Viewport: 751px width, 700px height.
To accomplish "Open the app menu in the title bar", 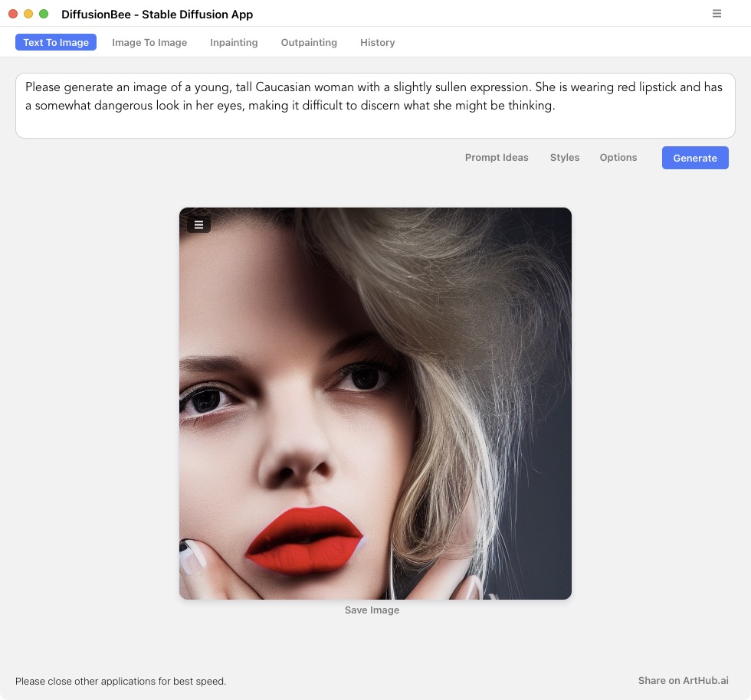I will pyautogui.click(x=717, y=13).
